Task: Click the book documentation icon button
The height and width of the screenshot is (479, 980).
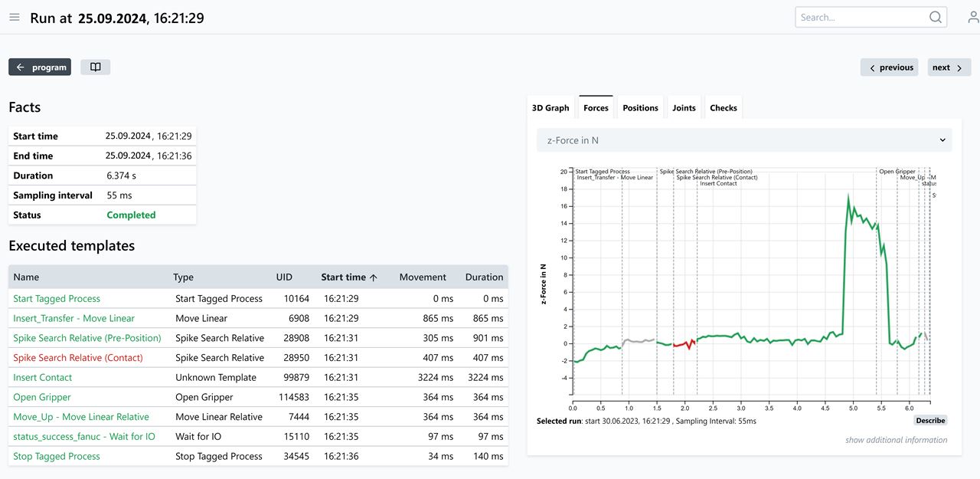Action: [96, 67]
